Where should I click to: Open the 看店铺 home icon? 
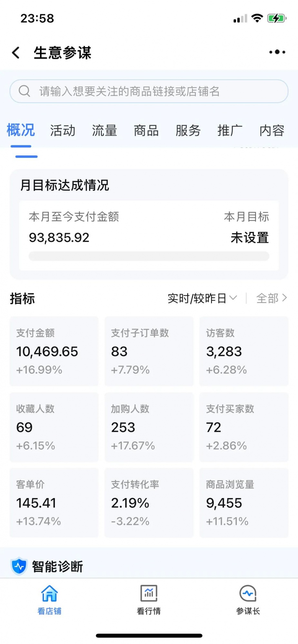(x=49, y=593)
